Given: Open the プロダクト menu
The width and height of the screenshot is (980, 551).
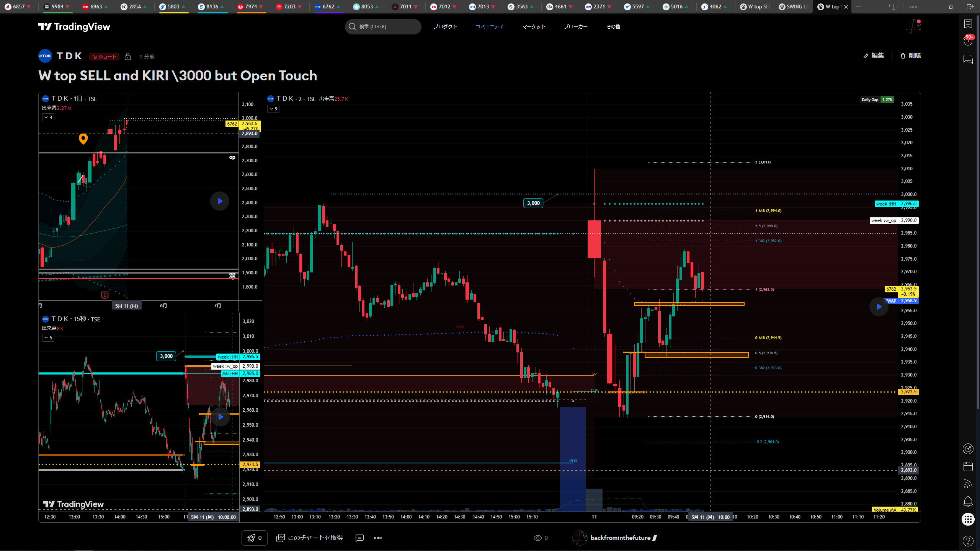Looking at the screenshot, I should tap(445, 26).
